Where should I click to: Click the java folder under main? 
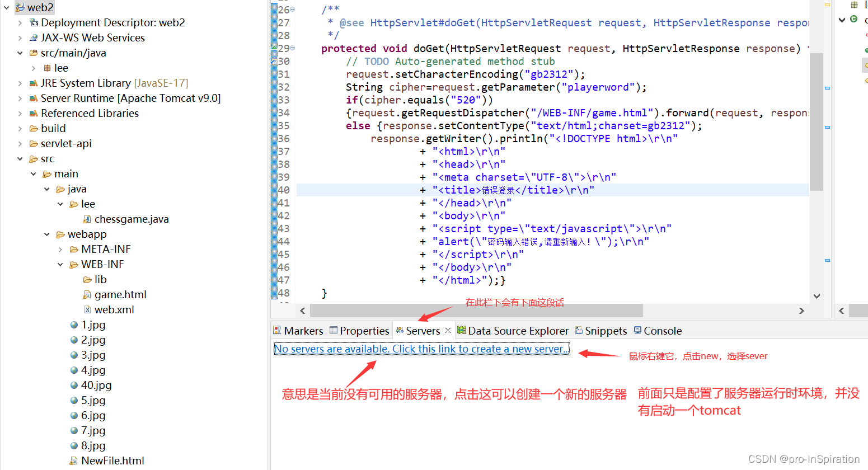click(77, 189)
